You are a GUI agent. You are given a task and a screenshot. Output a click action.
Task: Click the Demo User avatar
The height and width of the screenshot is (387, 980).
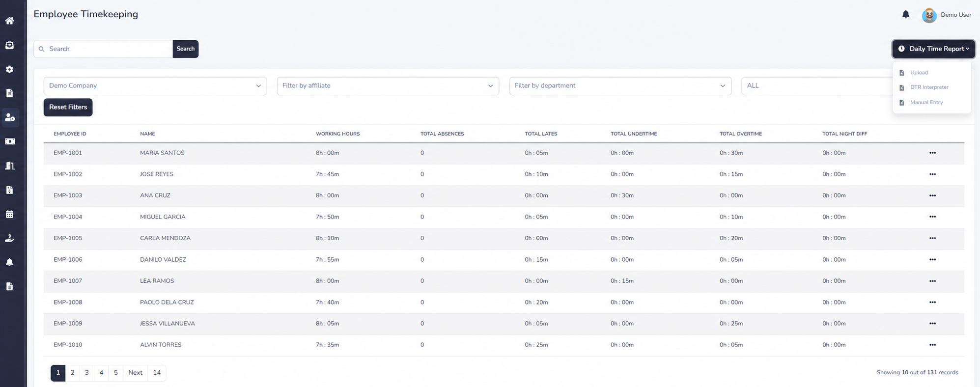point(929,15)
